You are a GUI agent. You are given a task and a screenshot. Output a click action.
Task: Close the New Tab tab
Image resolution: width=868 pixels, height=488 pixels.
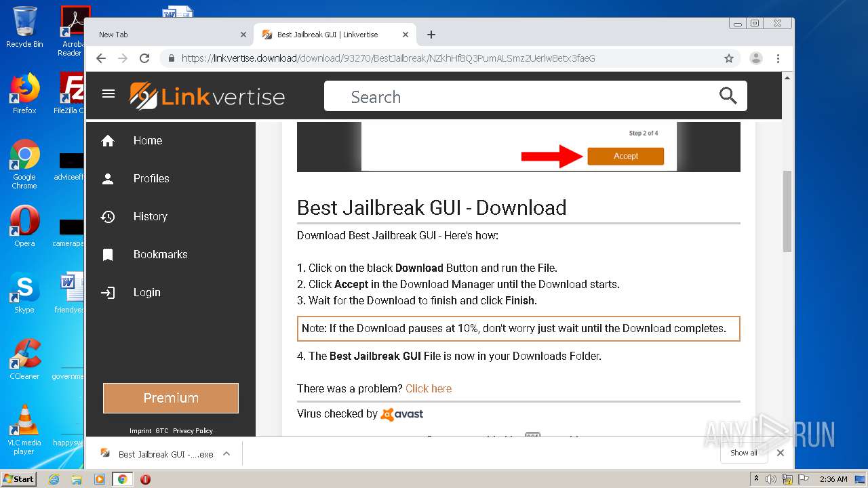coord(243,35)
